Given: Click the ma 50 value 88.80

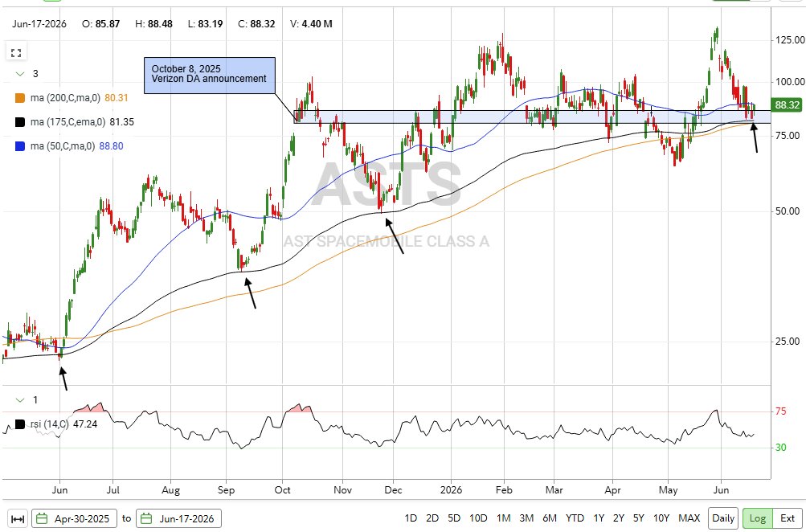Looking at the screenshot, I should (x=111, y=146).
